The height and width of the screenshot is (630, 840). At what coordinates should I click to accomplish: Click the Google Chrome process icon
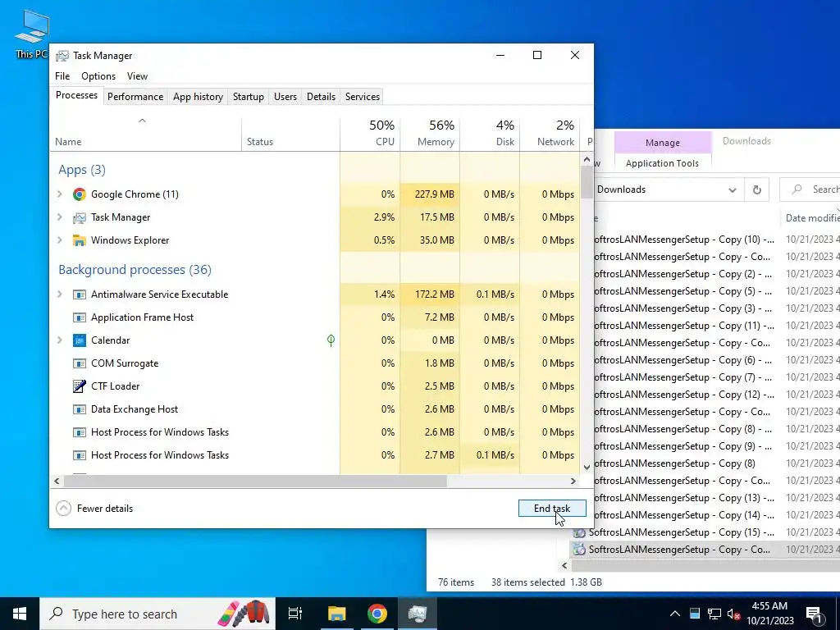tap(80, 194)
